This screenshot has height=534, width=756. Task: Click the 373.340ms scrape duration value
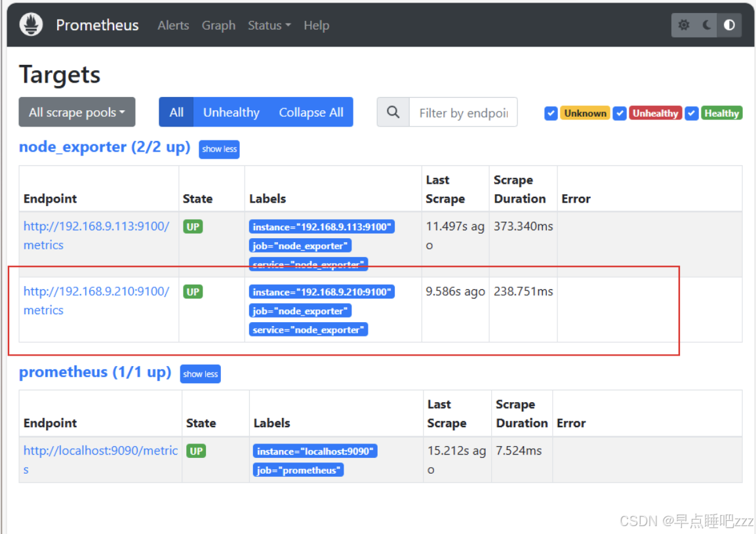523,226
